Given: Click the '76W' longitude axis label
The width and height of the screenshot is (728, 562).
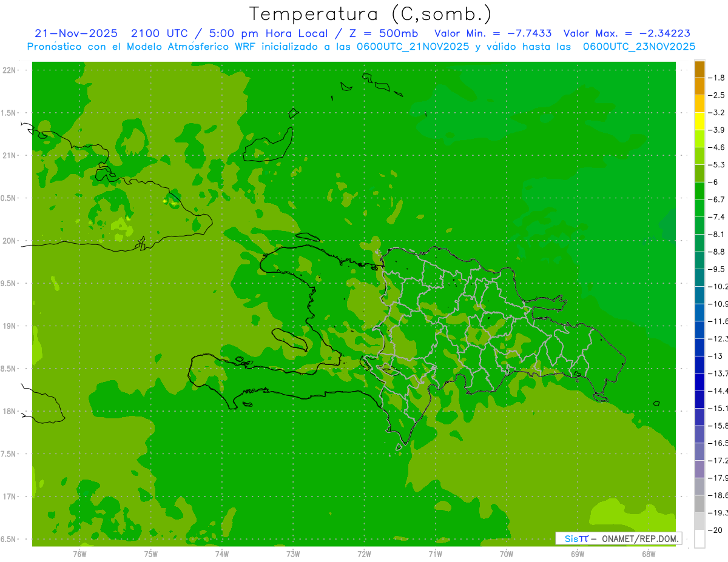Looking at the screenshot, I should 79,554.
